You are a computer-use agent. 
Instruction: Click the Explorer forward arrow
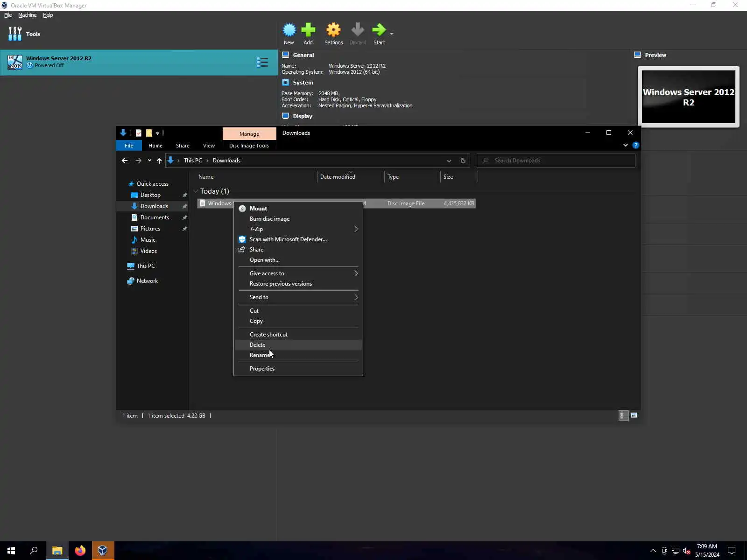click(138, 161)
